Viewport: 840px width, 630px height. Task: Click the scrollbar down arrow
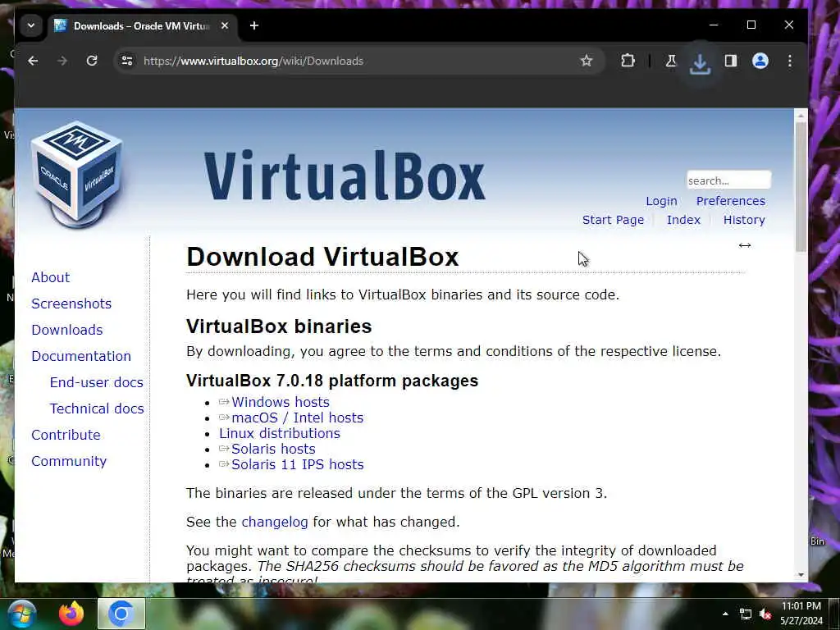click(801, 575)
